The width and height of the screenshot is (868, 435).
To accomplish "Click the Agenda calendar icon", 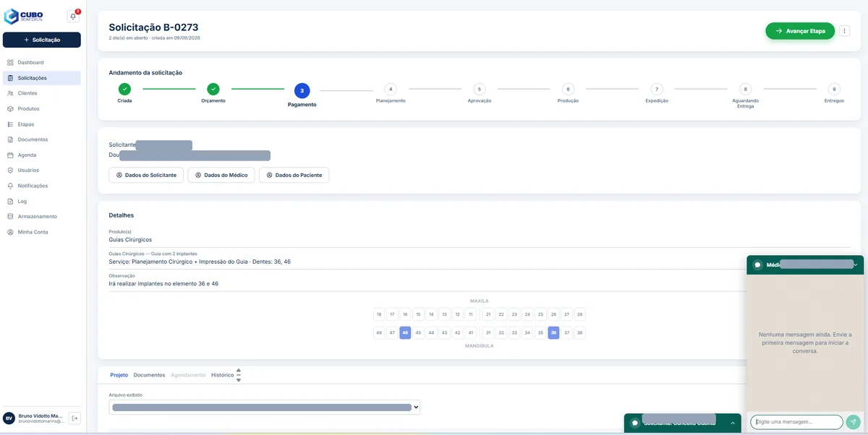I will click(x=10, y=155).
